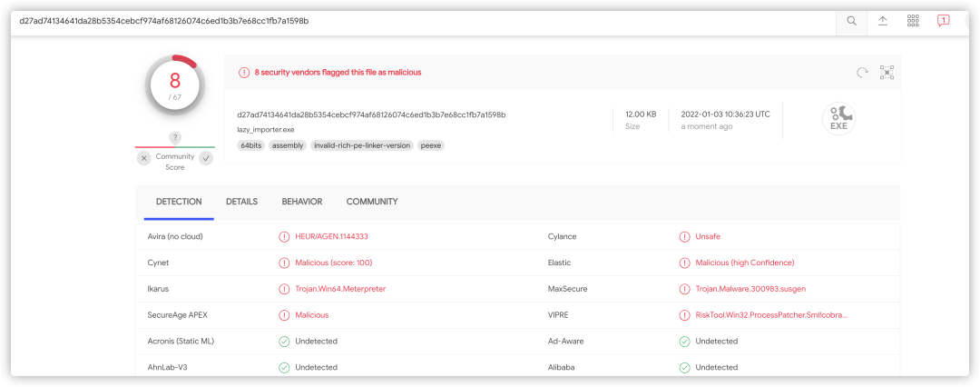The width and height of the screenshot is (980, 387).
Task: Click RiskTool.Win32.ProcessPatcher result text
Action: point(772,315)
